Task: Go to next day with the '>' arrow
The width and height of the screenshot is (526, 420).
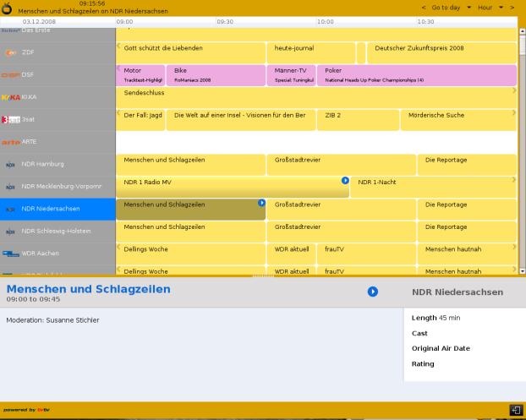Action: coord(512,8)
